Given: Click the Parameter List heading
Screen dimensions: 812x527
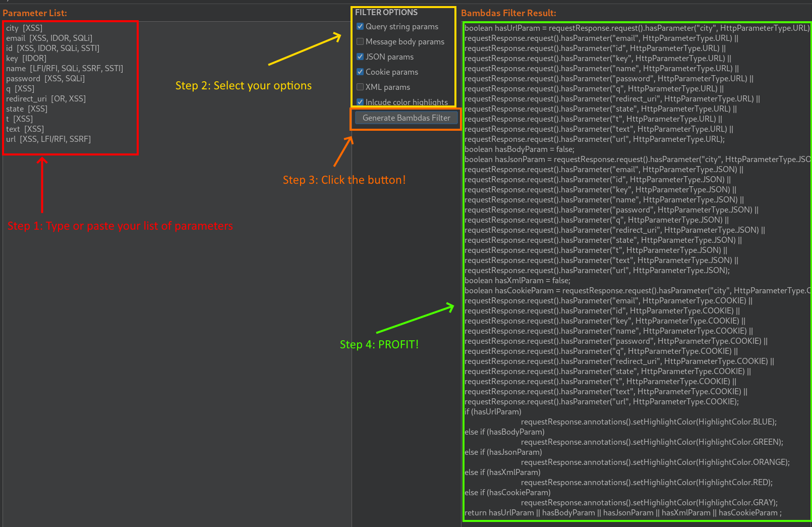Looking at the screenshot, I should pos(35,13).
